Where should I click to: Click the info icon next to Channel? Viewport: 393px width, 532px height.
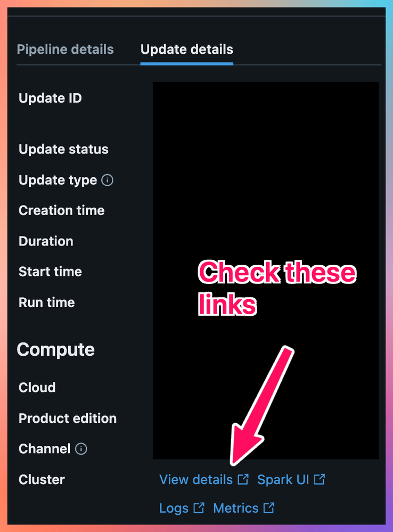coord(81,448)
